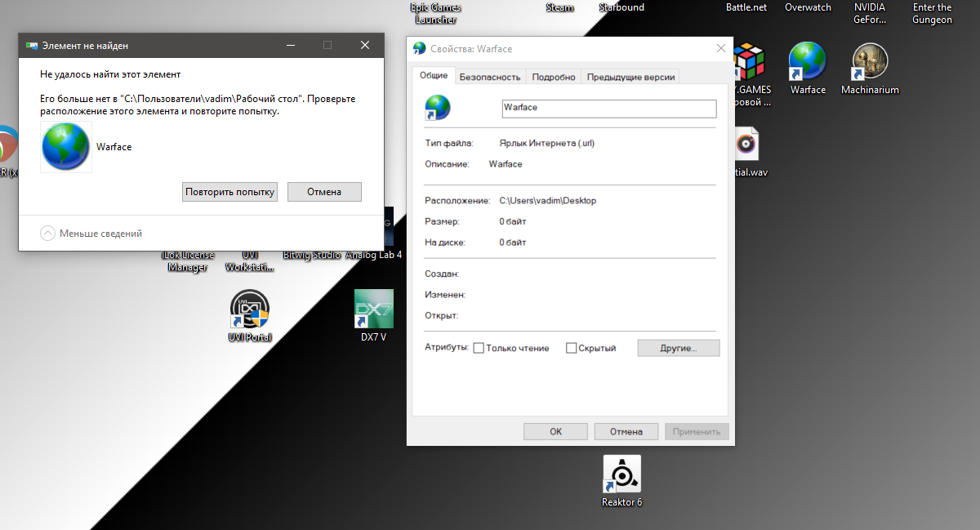Select the NVIDIA GeForce desktop label

click(x=870, y=13)
